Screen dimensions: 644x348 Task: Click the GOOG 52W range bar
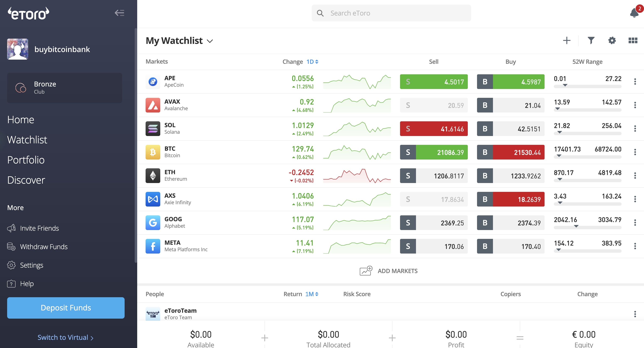pyautogui.click(x=588, y=227)
